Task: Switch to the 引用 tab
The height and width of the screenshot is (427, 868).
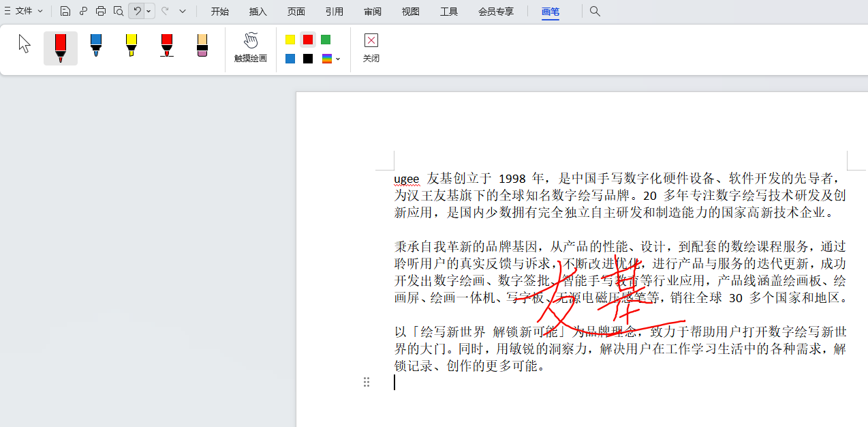Action: [334, 12]
